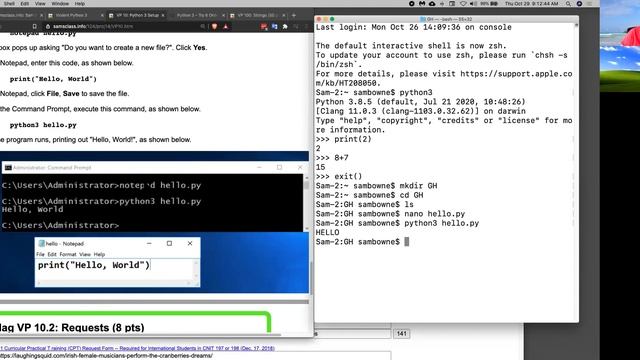Screen dimensions: 640x360
Task: Click the mkdir GH command line in Terminal
Action: 376,186
